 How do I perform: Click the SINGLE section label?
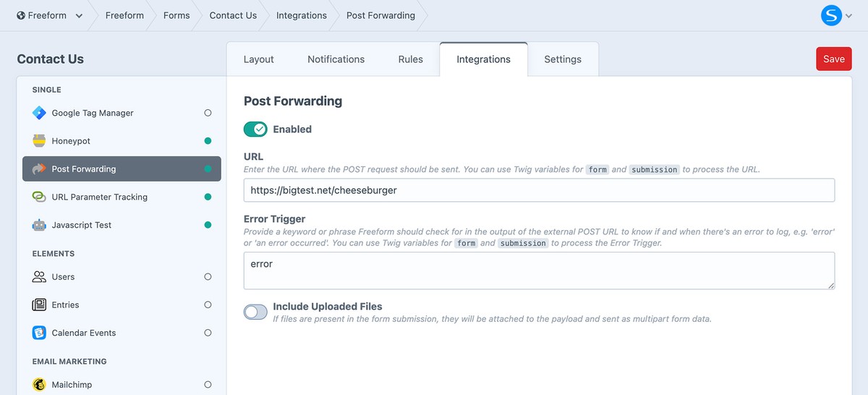[47, 90]
